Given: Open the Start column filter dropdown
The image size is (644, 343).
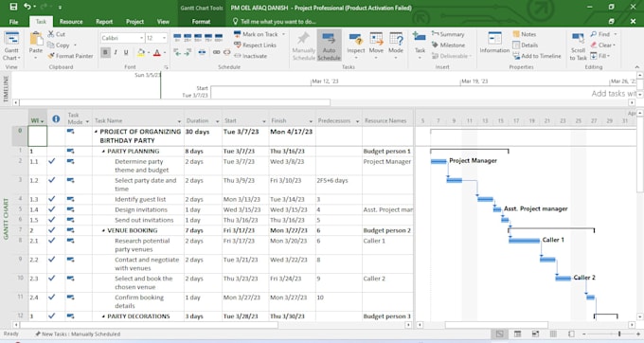Looking at the screenshot, I should pos(263,121).
